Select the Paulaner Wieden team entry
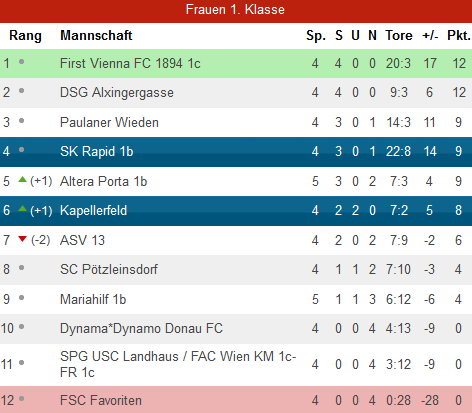The image size is (472, 413). tap(109, 122)
